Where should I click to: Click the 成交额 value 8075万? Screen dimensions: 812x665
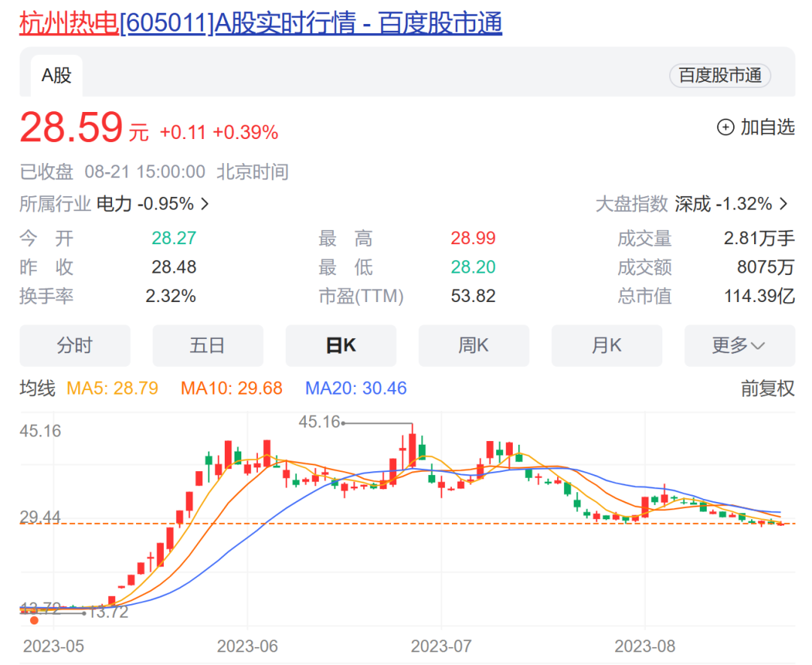(765, 267)
